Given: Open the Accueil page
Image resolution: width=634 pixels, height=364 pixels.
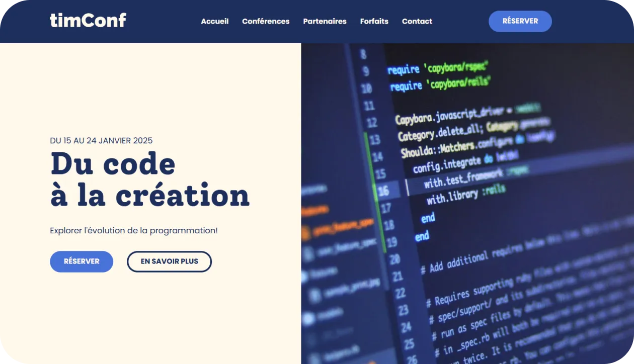Looking at the screenshot, I should pyautogui.click(x=215, y=21).
